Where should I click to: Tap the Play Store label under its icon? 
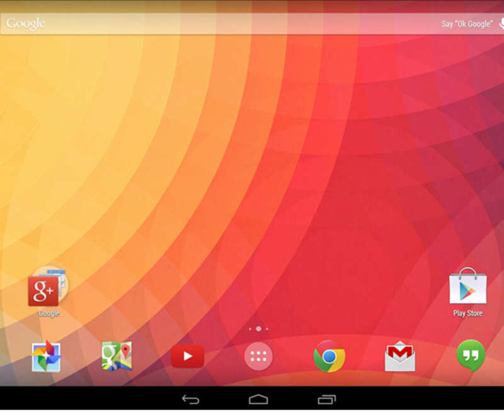[467, 311]
